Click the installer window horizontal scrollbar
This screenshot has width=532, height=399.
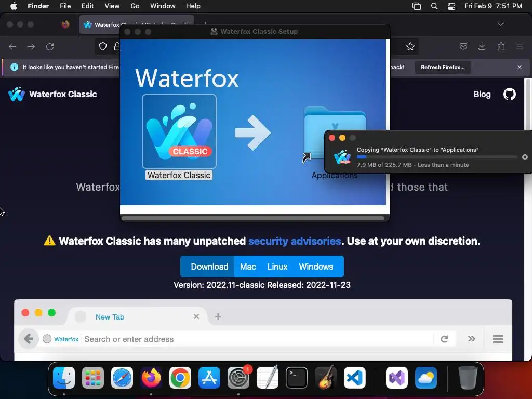pos(253,218)
